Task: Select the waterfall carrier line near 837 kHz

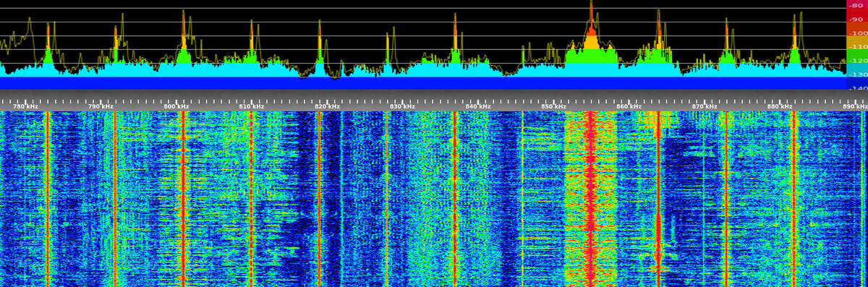Action: tap(455, 199)
